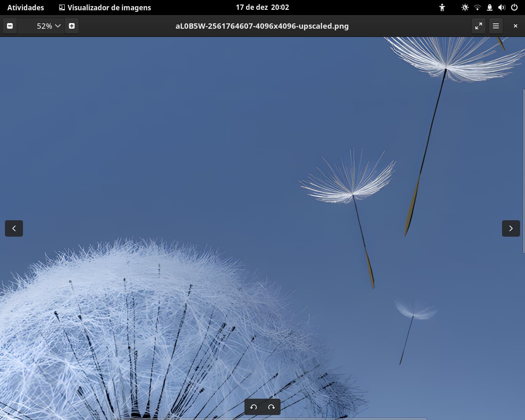Rotate image clockwise
Screen dimensions: 525x420
[x=272, y=407]
